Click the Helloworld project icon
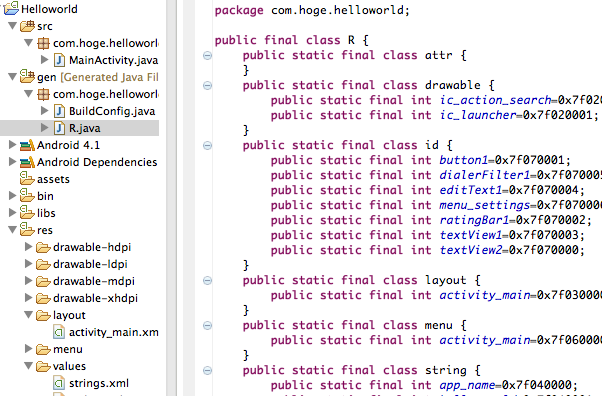The image size is (602, 396). (11, 8)
